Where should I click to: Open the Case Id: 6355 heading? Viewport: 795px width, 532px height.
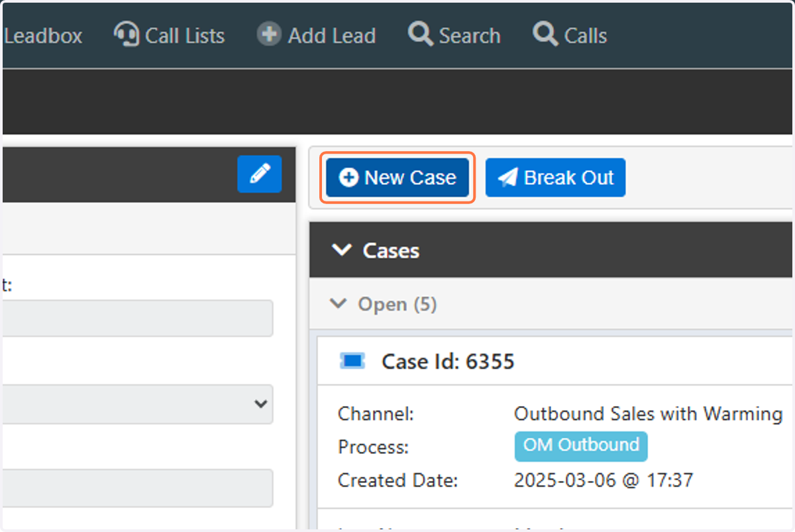(x=448, y=362)
